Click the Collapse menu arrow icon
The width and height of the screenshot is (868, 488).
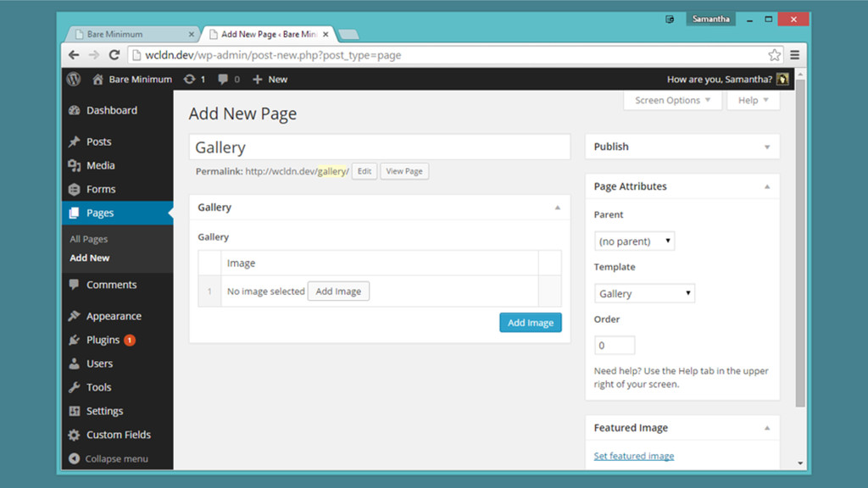tap(75, 458)
